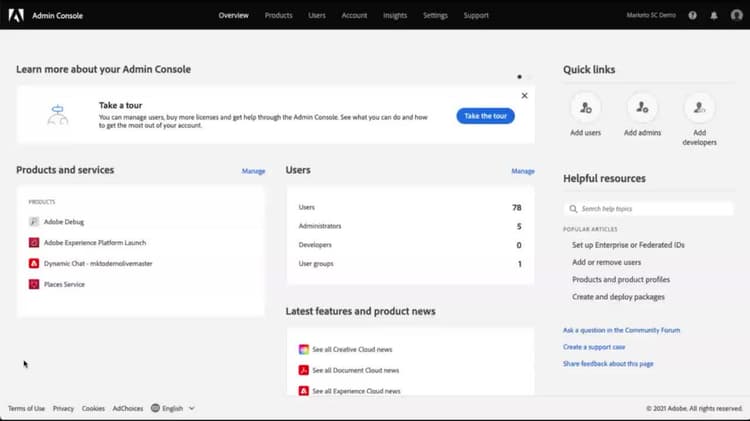The image size is (750, 421).
Task: Open the Users tab
Action: coord(317,15)
